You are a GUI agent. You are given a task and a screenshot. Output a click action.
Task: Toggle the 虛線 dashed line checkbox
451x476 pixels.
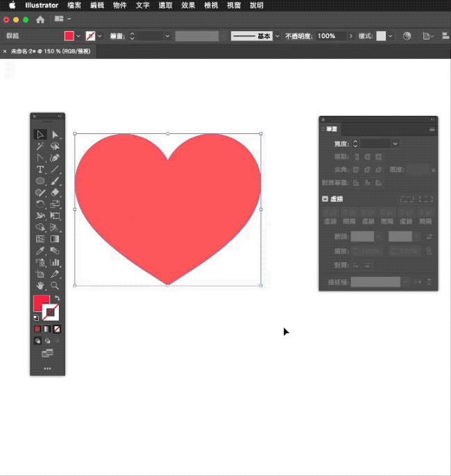325,199
